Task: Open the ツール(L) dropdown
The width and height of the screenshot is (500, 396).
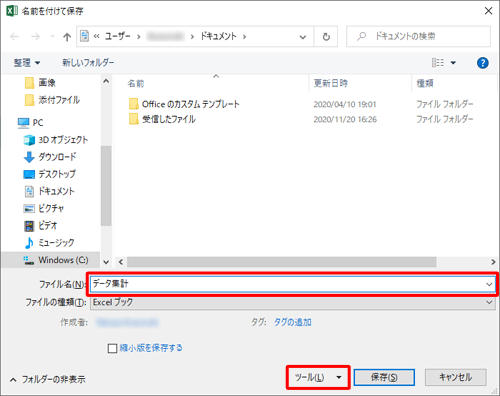Action: click(x=318, y=377)
